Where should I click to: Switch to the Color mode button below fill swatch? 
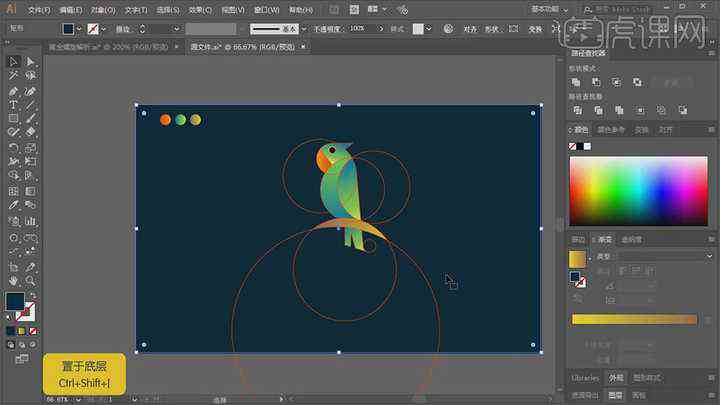pyautogui.click(x=11, y=331)
